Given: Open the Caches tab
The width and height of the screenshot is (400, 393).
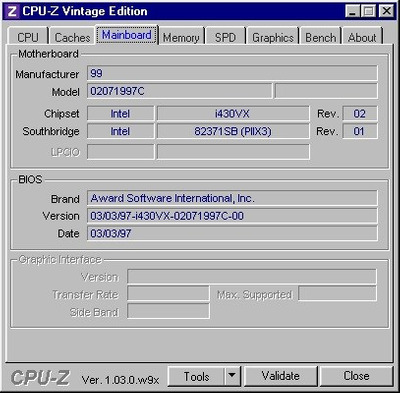Looking at the screenshot, I should click(72, 36).
